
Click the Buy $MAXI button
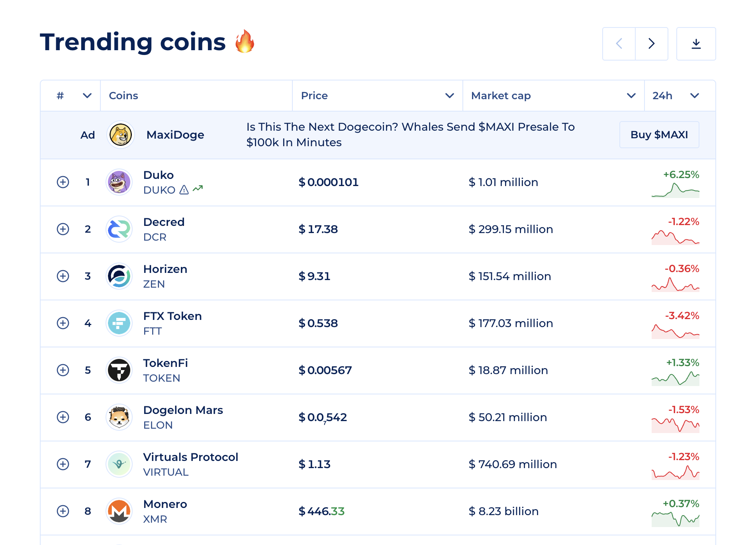click(659, 135)
